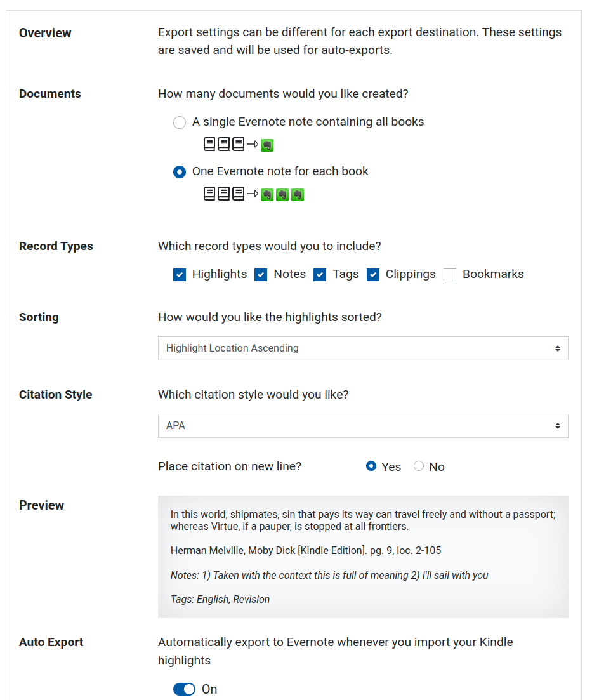Click the three Evernote icons under each book
Viewport: 592px width, 700px height.
282,195
